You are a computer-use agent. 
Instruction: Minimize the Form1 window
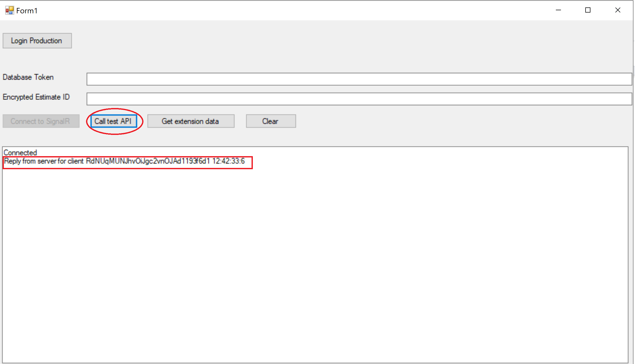pyautogui.click(x=558, y=10)
